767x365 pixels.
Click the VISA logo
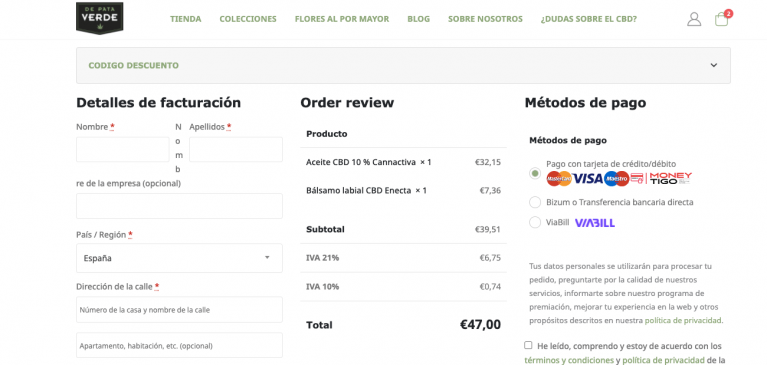(x=587, y=179)
